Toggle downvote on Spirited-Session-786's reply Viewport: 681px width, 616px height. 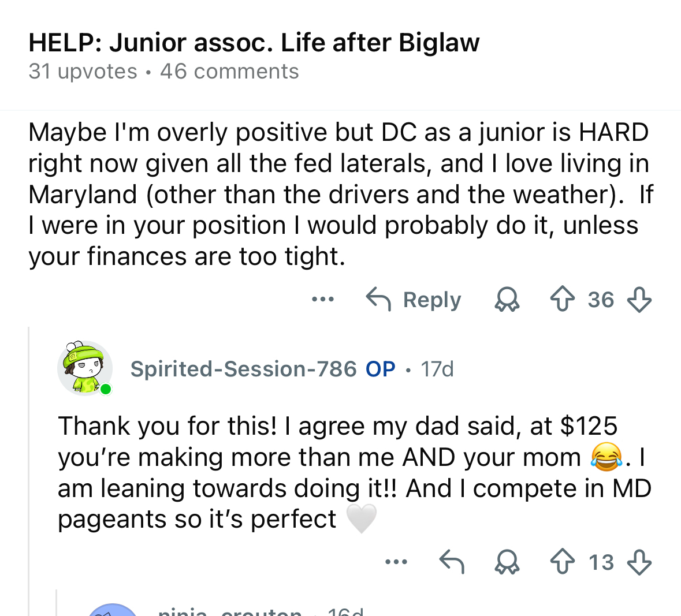639,562
